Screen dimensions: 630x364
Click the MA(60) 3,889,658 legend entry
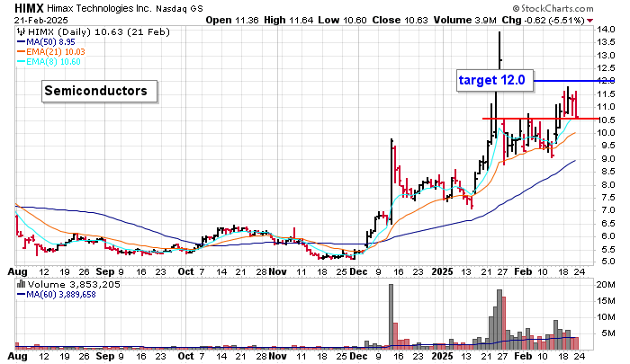coord(61,295)
